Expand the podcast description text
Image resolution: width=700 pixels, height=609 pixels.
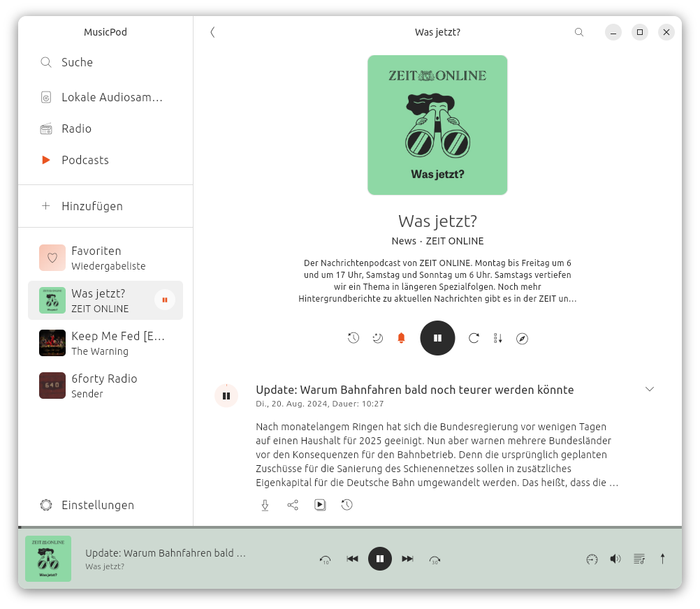point(437,281)
